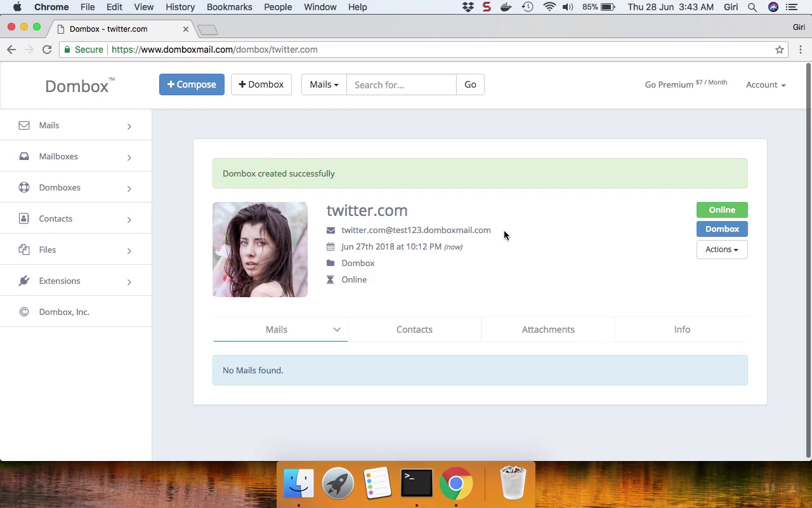Click the hourglass icon beside Online status
The width and height of the screenshot is (812, 508).
(330, 280)
